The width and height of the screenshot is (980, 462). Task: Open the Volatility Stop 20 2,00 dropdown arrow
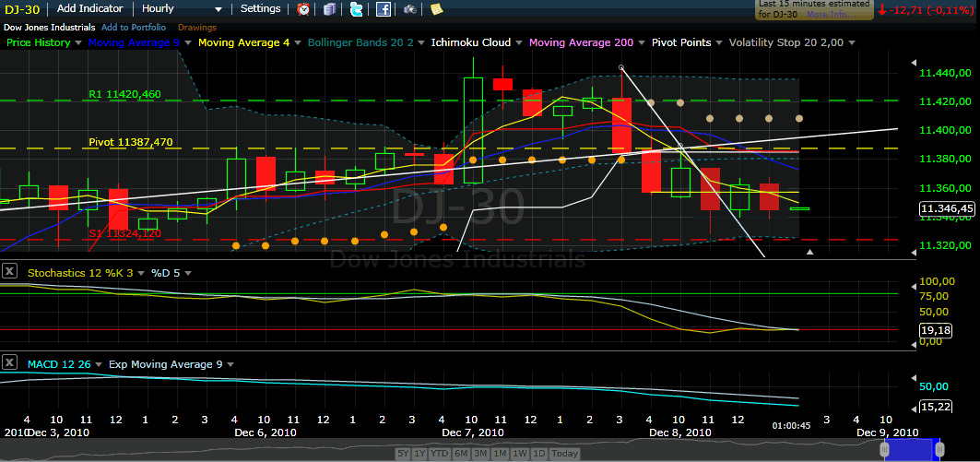tap(851, 43)
